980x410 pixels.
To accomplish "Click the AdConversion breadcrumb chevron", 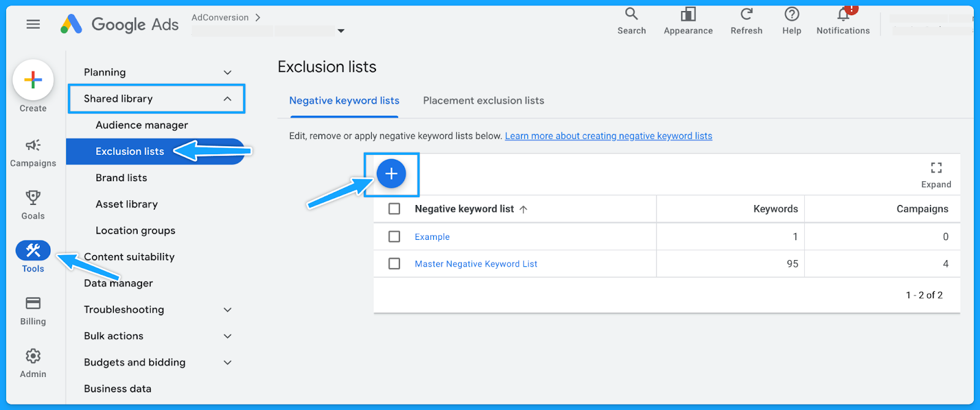I will (x=258, y=18).
